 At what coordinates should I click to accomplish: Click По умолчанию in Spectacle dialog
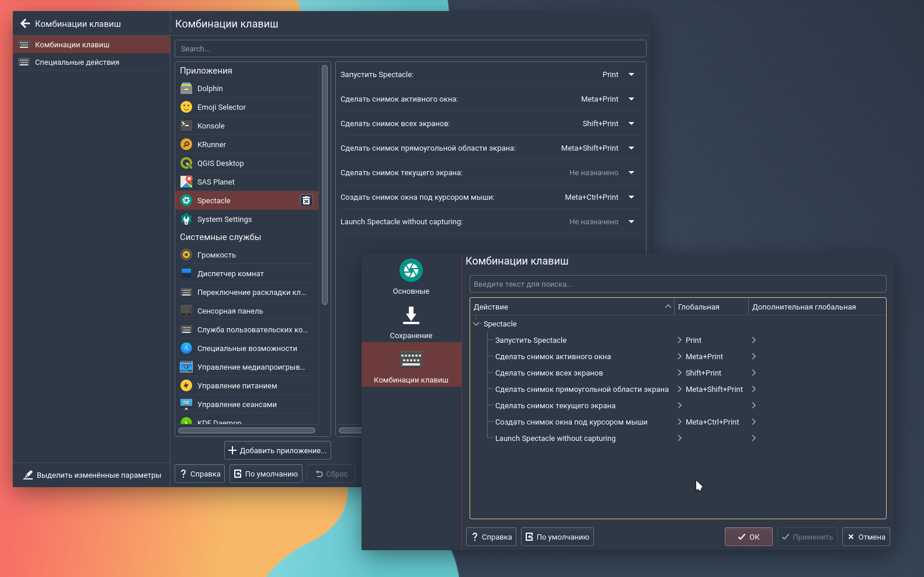557,537
